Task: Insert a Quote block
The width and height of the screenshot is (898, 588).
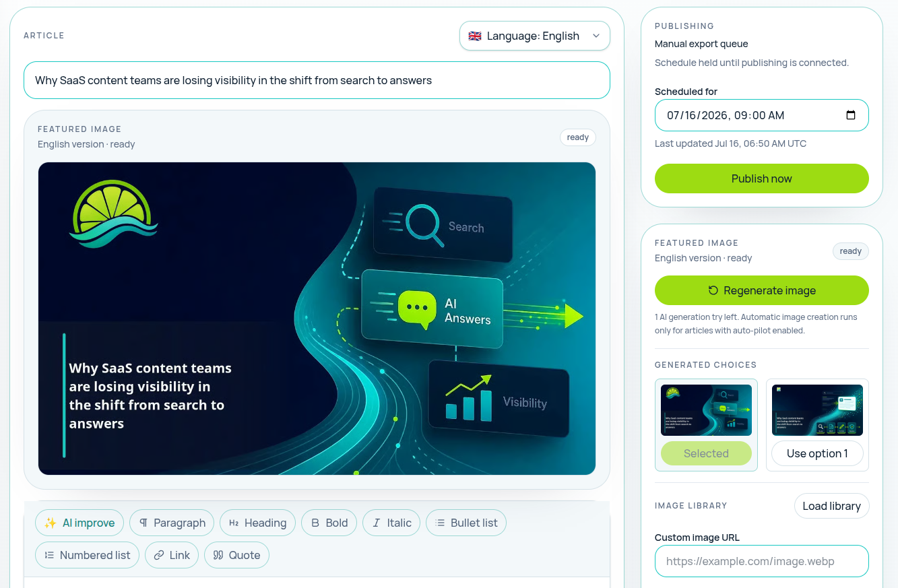Action: 236,555
